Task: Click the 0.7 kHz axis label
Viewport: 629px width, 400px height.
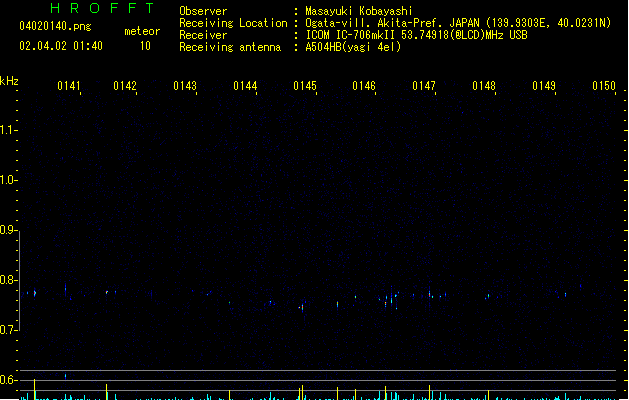Action: coord(7,330)
